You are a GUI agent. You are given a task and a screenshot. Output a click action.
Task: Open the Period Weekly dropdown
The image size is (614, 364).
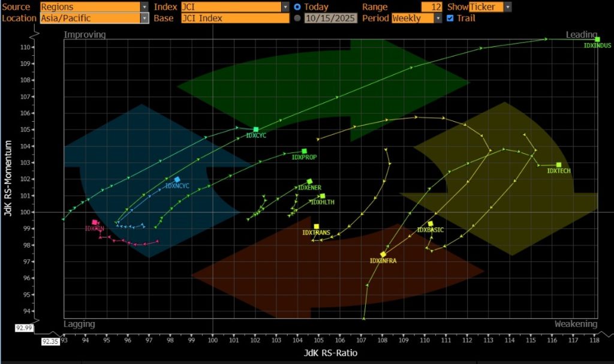pos(437,18)
